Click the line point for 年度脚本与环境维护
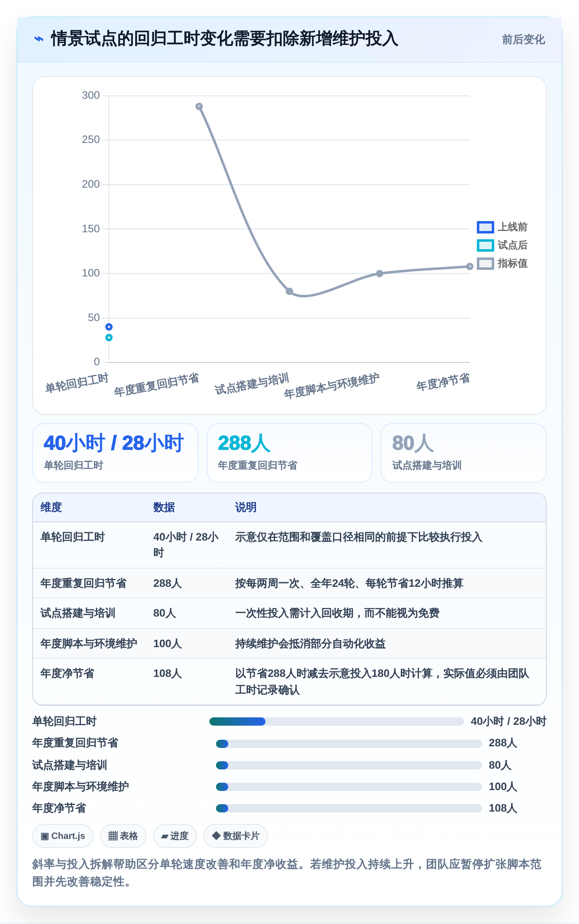 pos(380,274)
